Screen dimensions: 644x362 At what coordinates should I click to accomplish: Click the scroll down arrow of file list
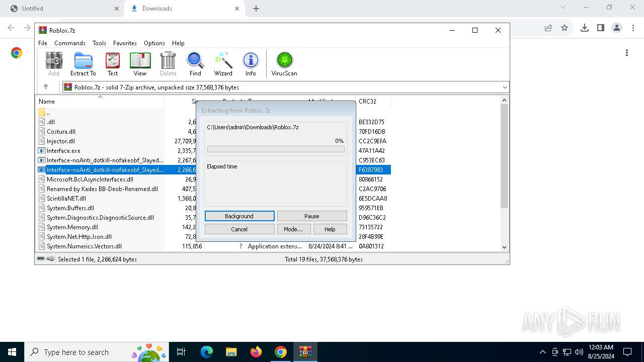click(x=505, y=247)
